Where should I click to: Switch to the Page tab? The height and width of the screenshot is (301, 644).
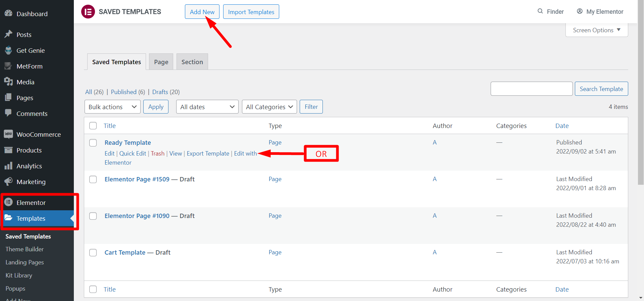pos(161,62)
